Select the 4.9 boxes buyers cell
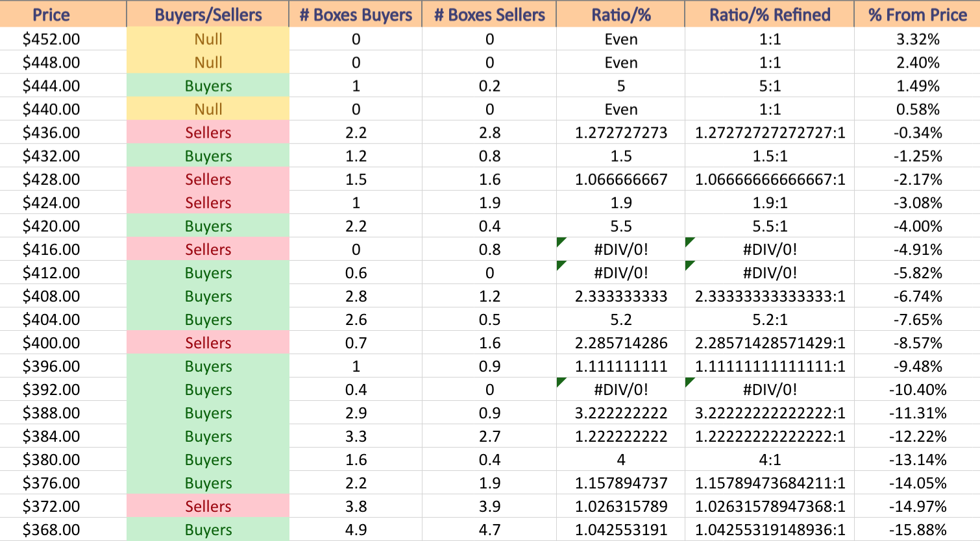The height and width of the screenshot is (541, 980). pos(356,529)
